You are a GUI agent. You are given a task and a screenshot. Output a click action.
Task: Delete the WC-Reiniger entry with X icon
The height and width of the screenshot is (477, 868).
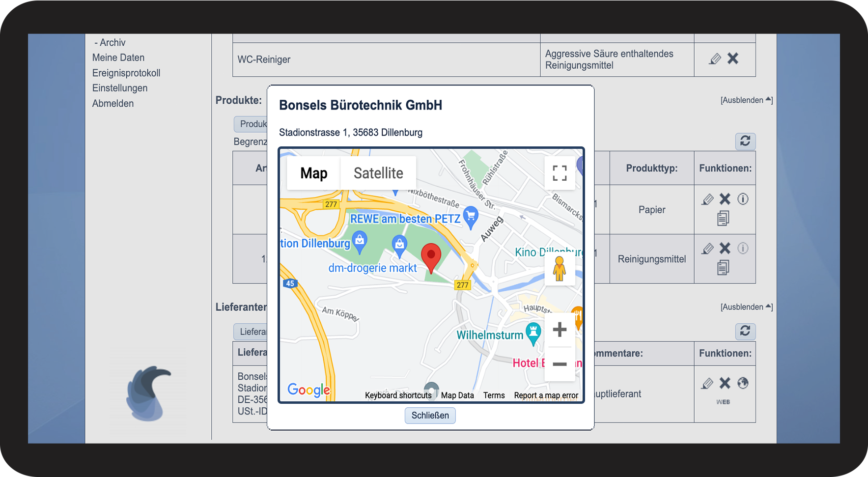click(x=733, y=59)
